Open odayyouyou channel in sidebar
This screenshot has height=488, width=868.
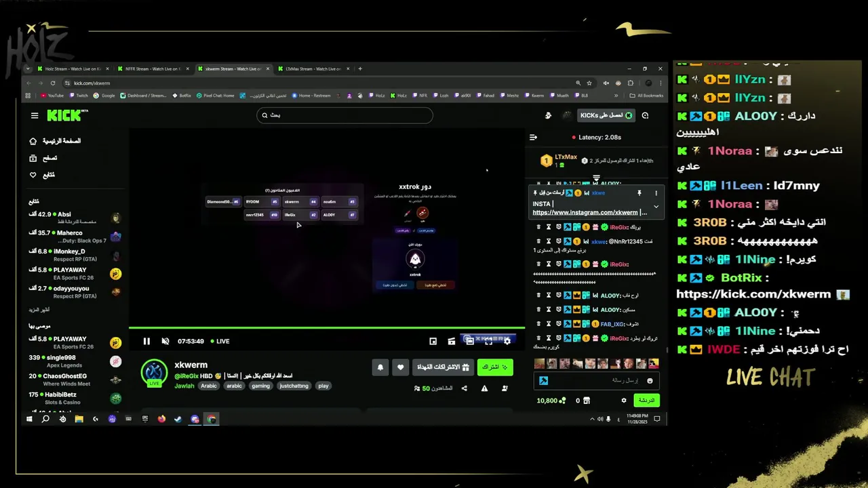point(75,292)
